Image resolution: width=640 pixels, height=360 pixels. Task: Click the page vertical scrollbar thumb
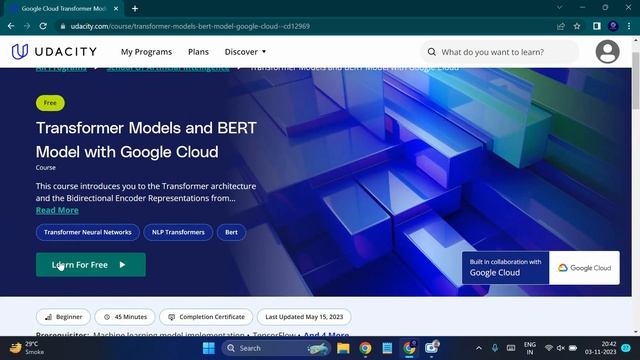click(636, 80)
